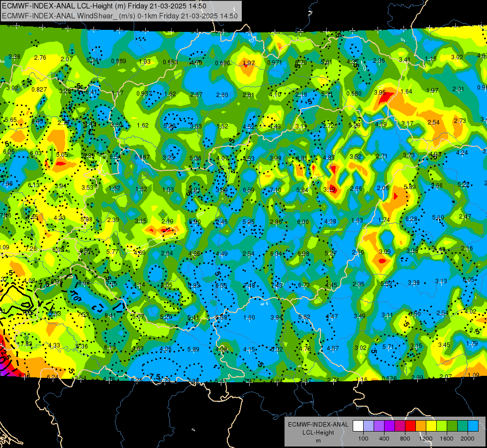Click the wind shear value 5.77
Screen dimensions: 487x448
112,251
